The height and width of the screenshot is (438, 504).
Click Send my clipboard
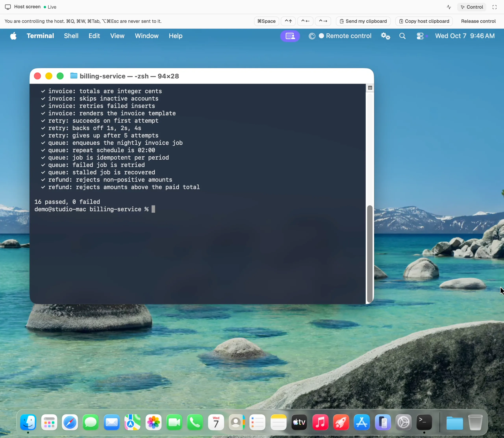[363, 21]
